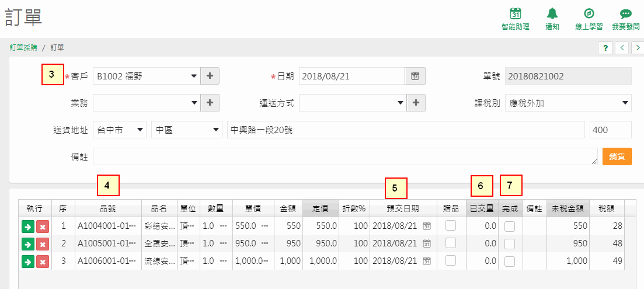Screen dimensions: 644x289
Task: Open lookup dots for A1004001-01 品號
Action: pos(133,226)
